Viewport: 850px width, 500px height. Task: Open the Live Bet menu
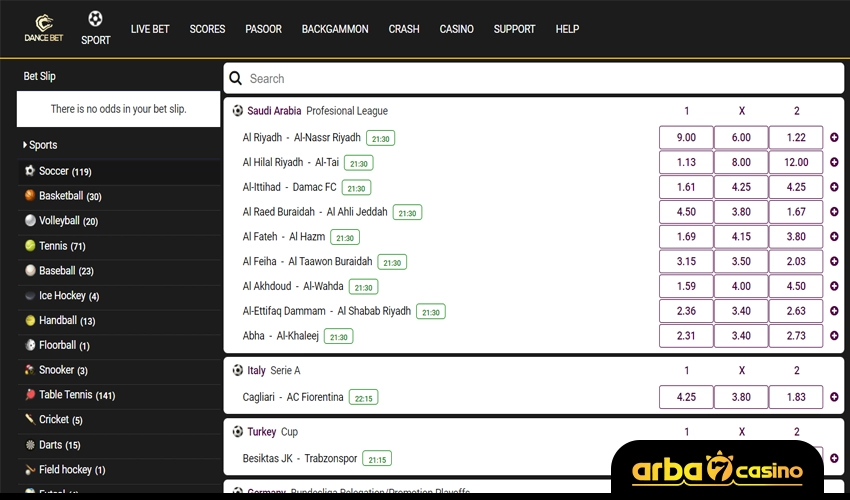pos(149,29)
